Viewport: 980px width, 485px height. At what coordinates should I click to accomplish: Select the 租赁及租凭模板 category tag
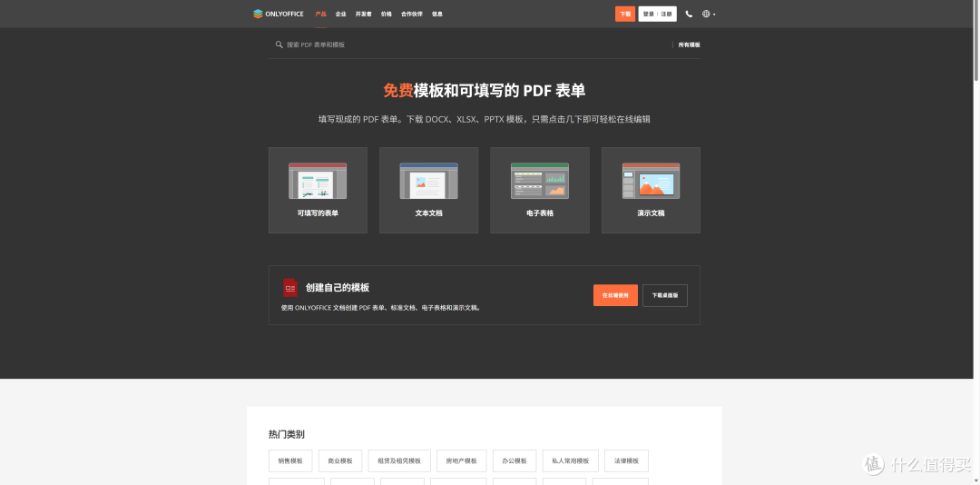pos(398,460)
